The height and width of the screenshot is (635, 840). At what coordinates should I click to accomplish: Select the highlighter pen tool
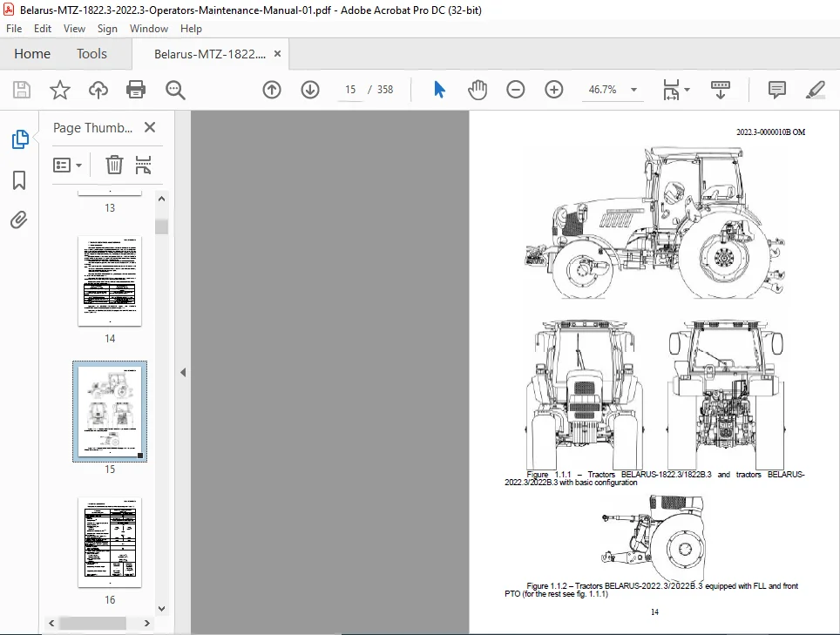tap(816, 90)
